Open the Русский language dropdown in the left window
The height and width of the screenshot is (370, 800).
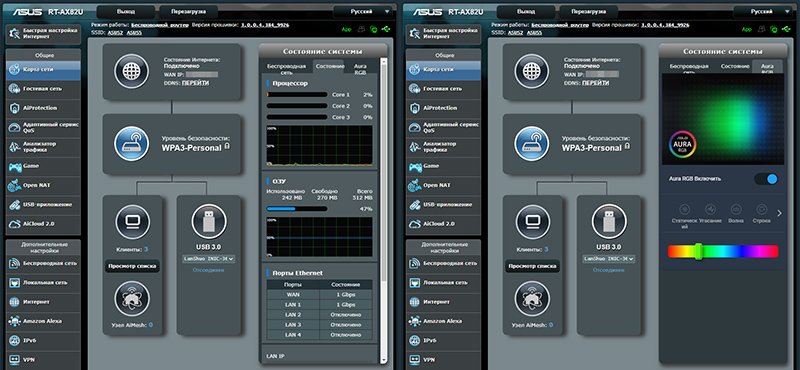click(x=363, y=11)
